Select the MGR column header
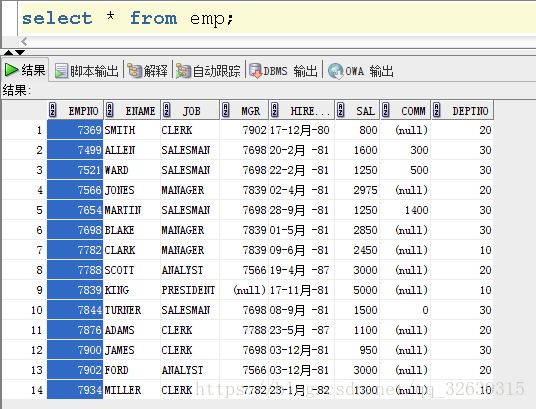 pos(244,110)
